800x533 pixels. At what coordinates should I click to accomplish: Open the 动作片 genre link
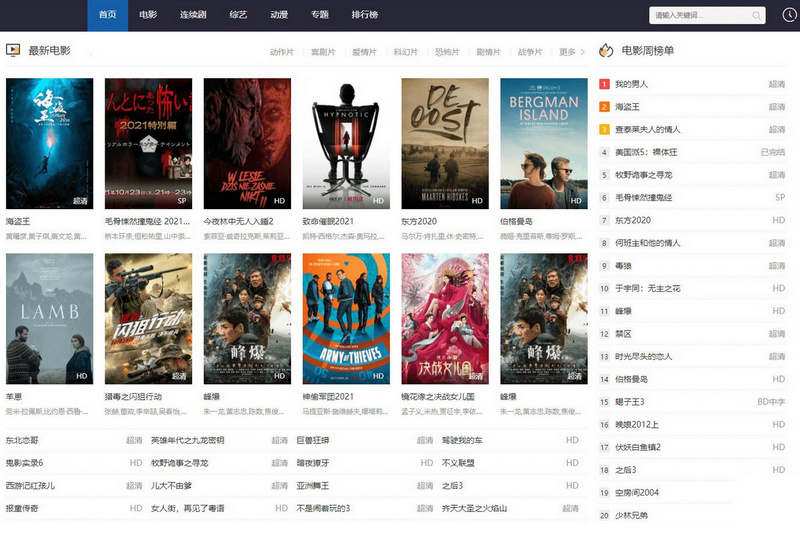coord(282,52)
